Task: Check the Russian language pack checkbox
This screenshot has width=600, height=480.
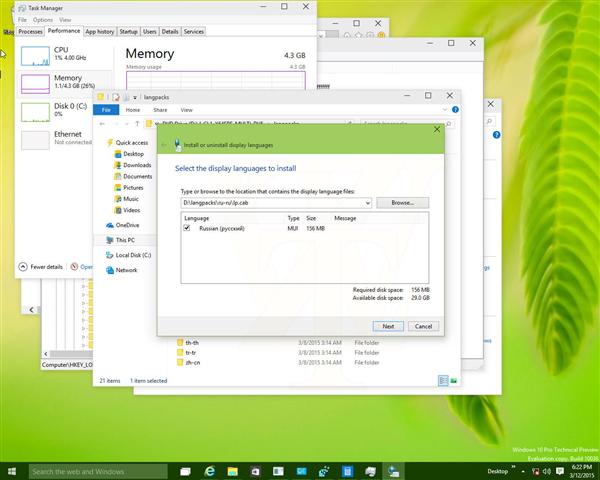Action: coord(187,229)
